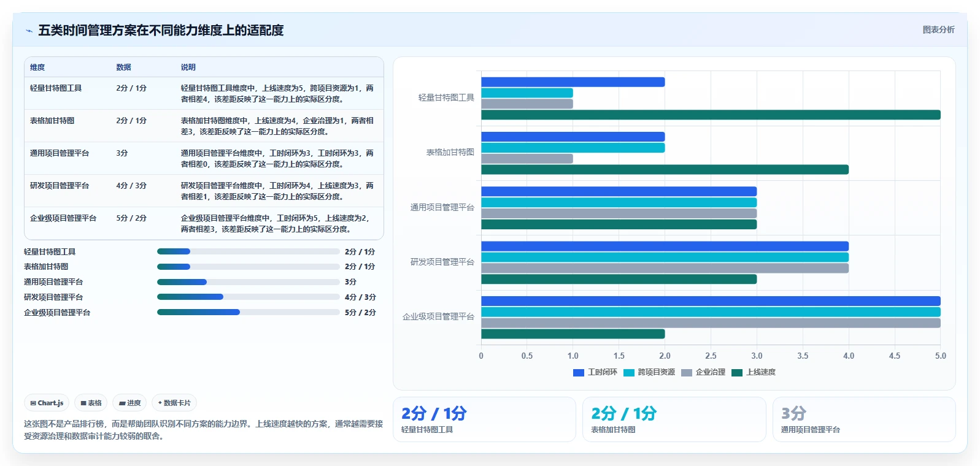The image size is (980, 466).
Task: Select the 表格 tag chip
Action: [x=91, y=403]
